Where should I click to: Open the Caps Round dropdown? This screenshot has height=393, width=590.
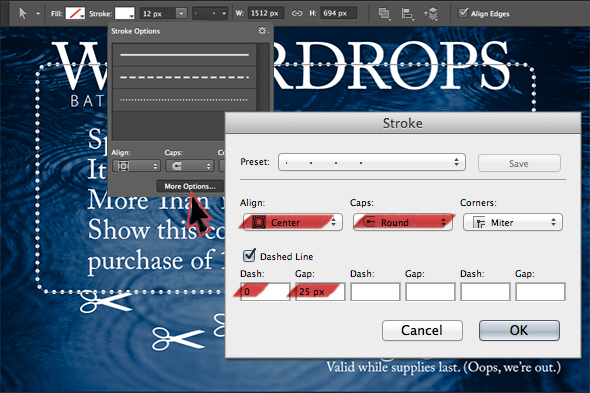tap(403, 222)
